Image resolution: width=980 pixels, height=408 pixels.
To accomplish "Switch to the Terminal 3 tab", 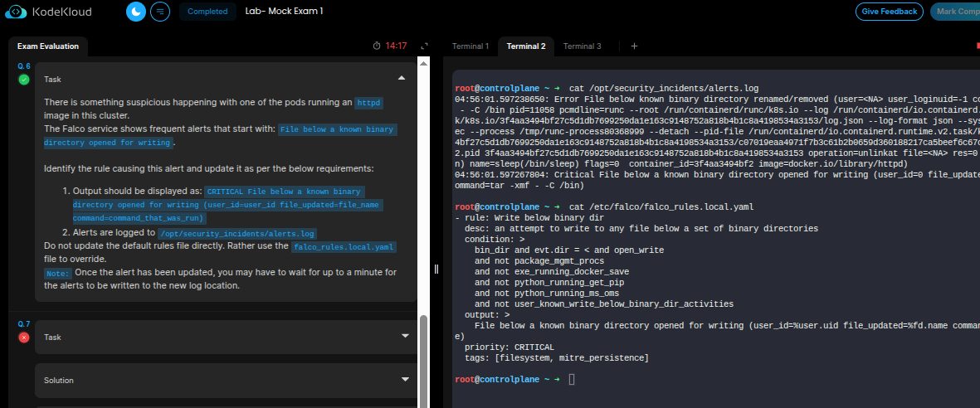I will [x=582, y=46].
